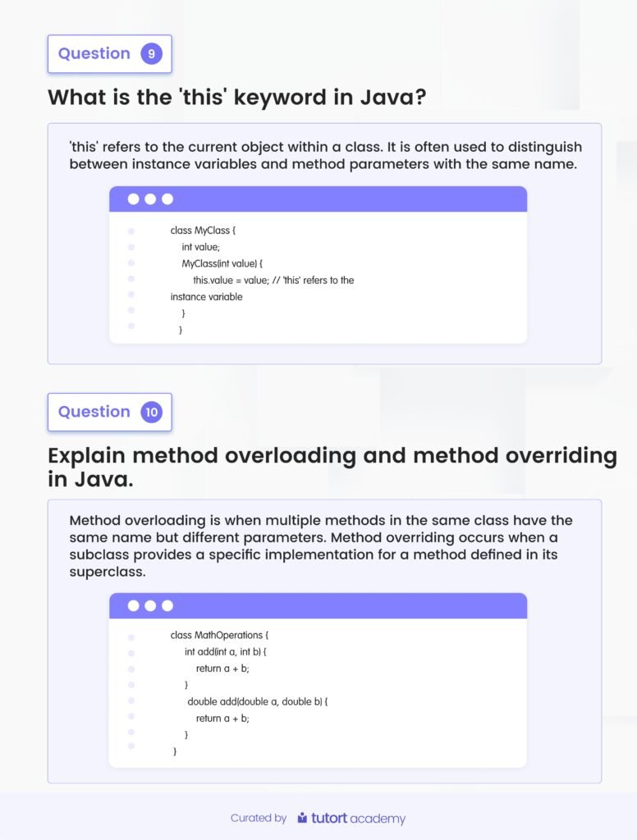Click the 'tutort academy' brand text
The width and height of the screenshot is (637, 840).
coord(358,818)
